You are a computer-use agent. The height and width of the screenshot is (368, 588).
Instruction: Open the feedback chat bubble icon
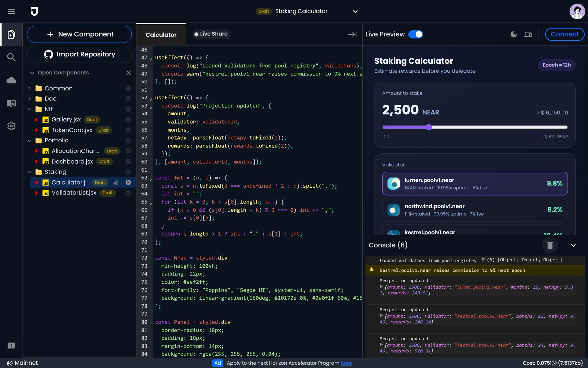click(11, 346)
